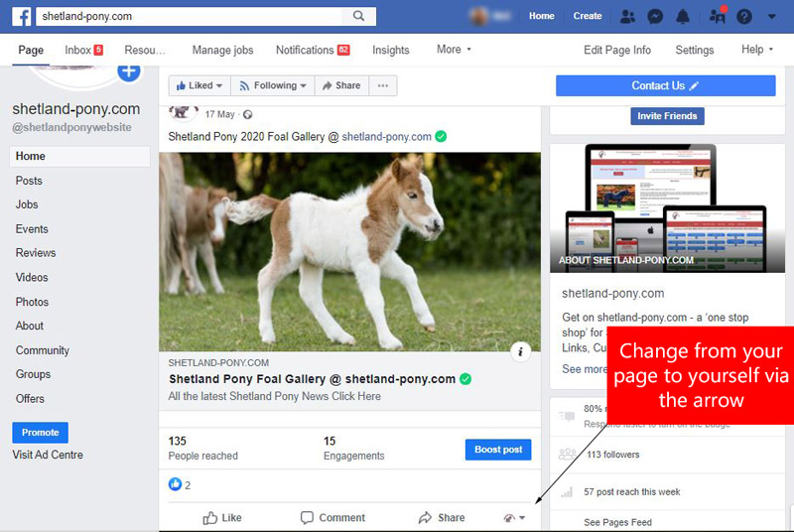This screenshot has width=794, height=532.
Task: Click the Contact Us button
Action: [665, 85]
